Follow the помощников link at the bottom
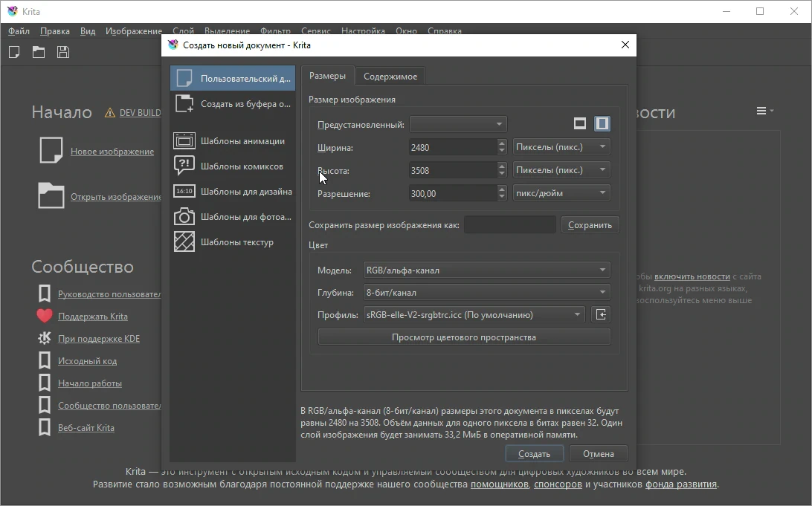Screen dimensions: 812x506 pyautogui.click(x=499, y=484)
